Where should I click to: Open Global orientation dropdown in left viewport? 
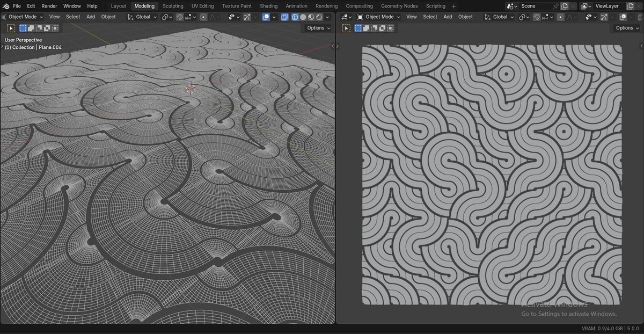coord(142,17)
